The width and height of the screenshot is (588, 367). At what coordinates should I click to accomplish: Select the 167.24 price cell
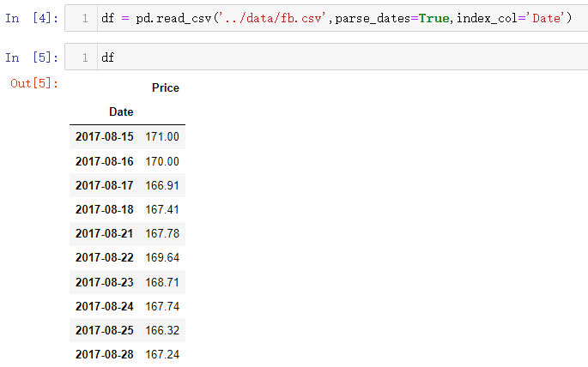(x=162, y=354)
